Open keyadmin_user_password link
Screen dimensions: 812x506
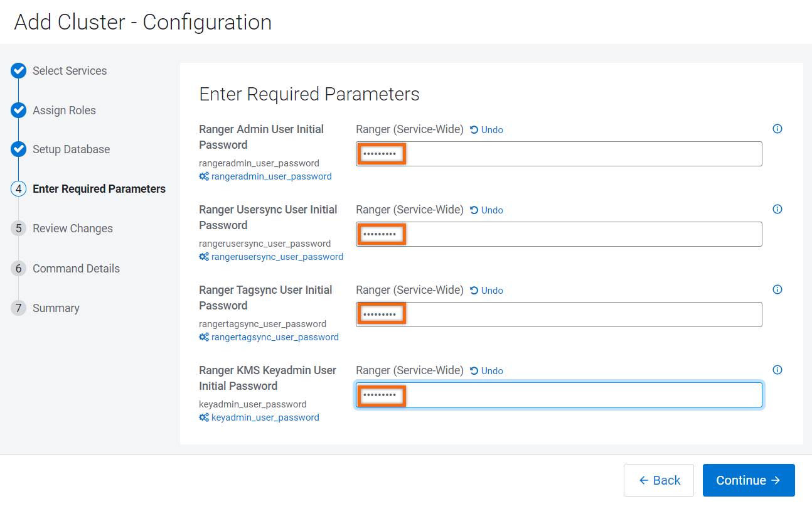coord(265,417)
